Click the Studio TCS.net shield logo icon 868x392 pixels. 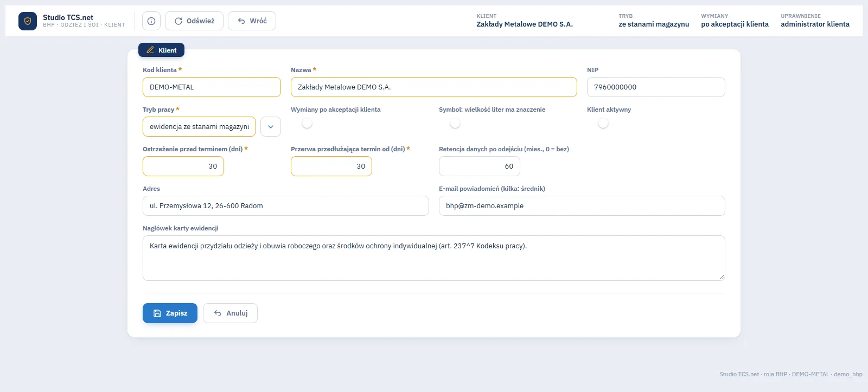pyautogui.click(x=28, y=21)
